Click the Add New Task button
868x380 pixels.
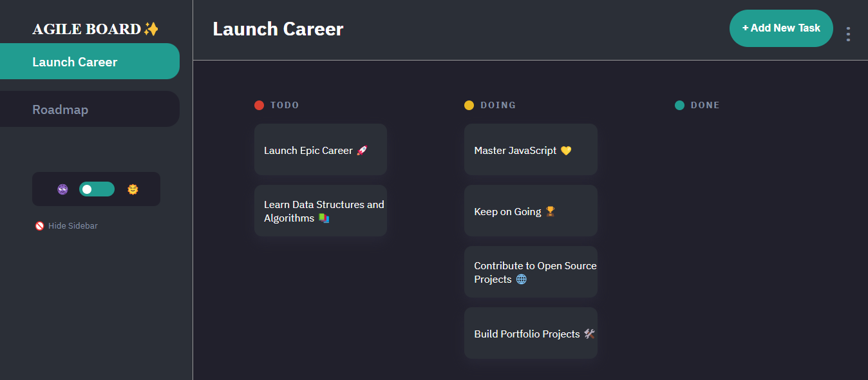(781, 28)
